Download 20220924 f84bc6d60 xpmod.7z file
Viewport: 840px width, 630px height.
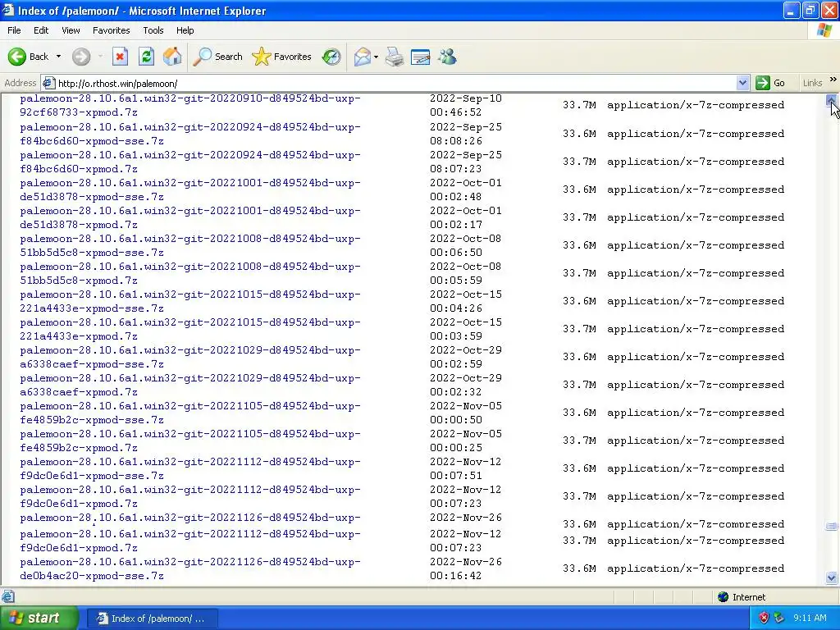pyautogui.click(x=189, y=162)
